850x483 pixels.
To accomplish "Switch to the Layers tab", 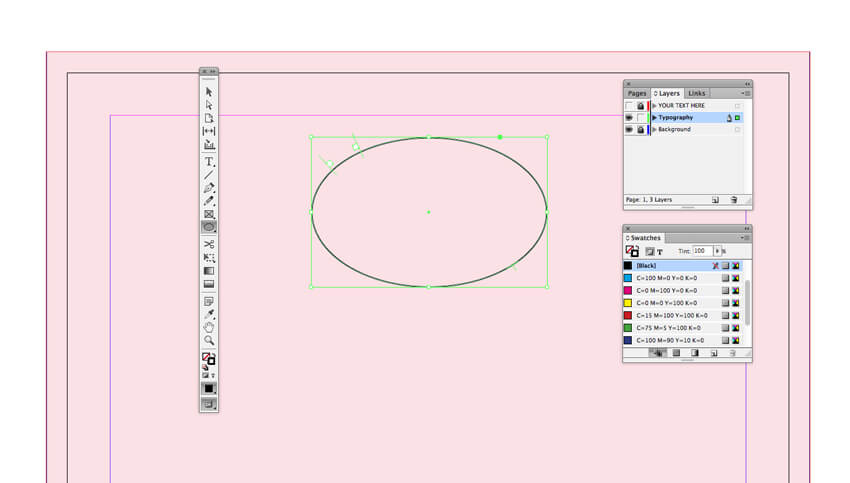I will click(667, 93).
